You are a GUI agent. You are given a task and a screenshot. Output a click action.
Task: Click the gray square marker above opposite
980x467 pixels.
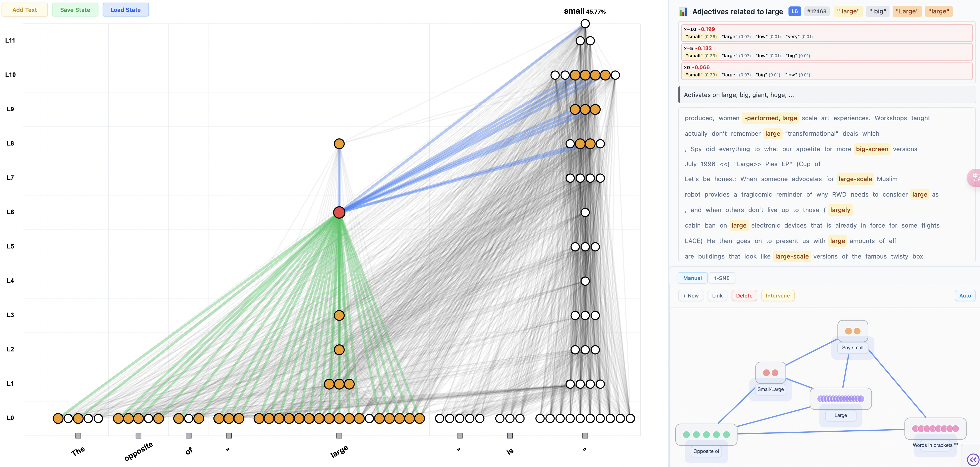coord(138,435)
